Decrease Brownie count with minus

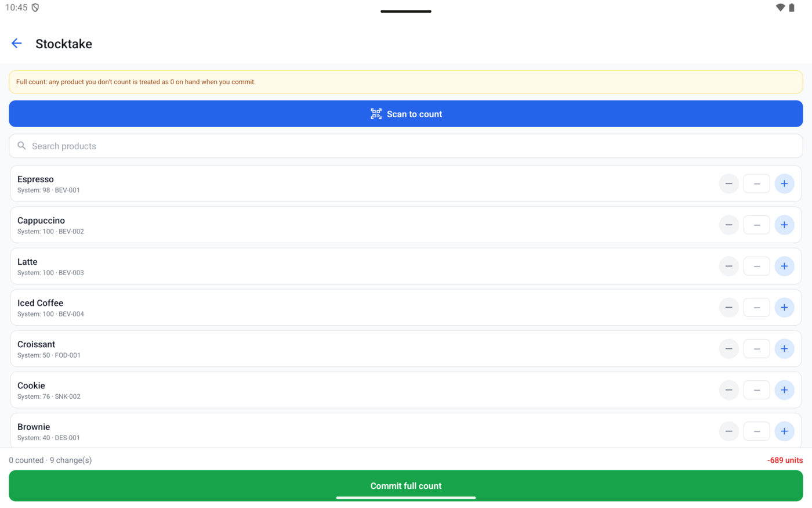pos(728,431)
